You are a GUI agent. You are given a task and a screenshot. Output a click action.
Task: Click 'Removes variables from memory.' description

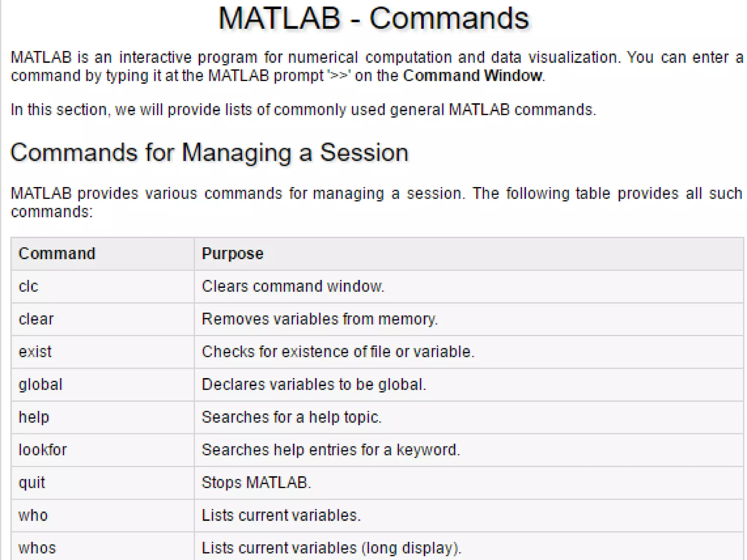click(320, 319)
